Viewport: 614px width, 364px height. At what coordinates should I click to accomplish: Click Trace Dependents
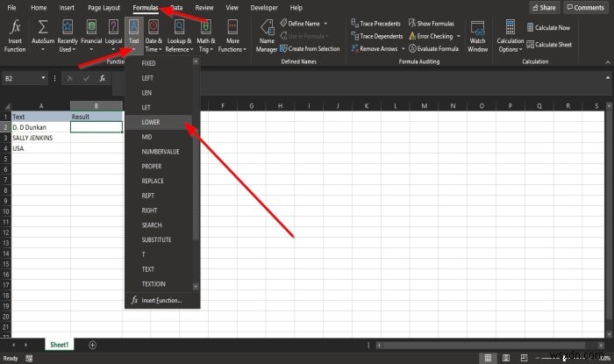pos(377,36)
